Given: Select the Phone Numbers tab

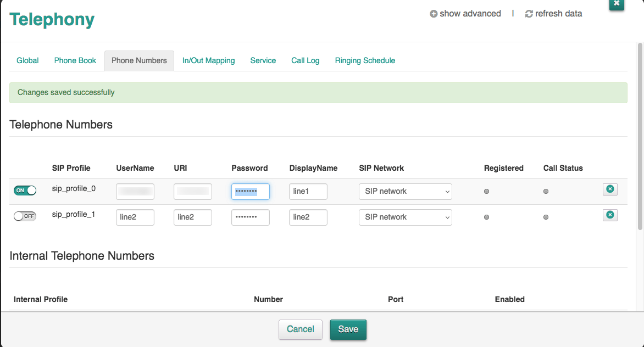Looking at the screenshot, I should pos(139,61).
